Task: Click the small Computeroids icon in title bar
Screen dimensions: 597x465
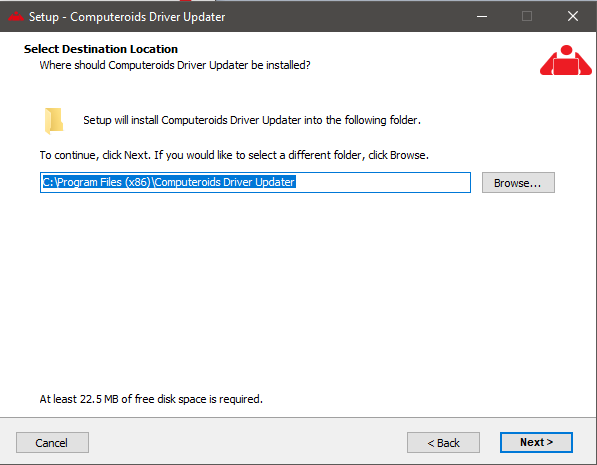Action: point(16,17)
